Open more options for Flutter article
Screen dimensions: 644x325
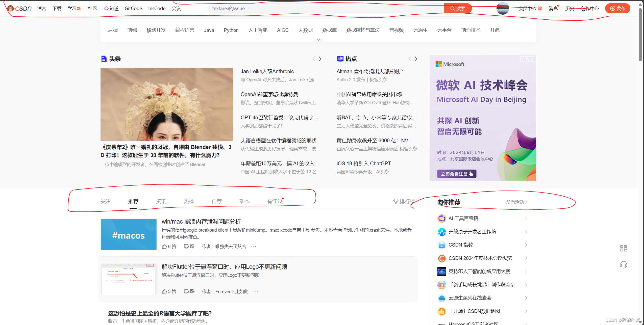point(256,291)
